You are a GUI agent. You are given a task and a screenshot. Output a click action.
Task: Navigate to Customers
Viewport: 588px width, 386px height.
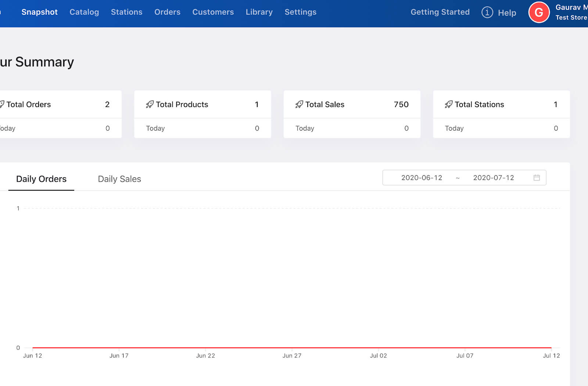click(213, 12)
